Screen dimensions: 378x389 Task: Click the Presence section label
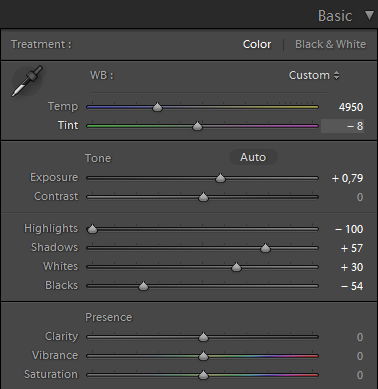pyautogui.click(x=109, y=317)
